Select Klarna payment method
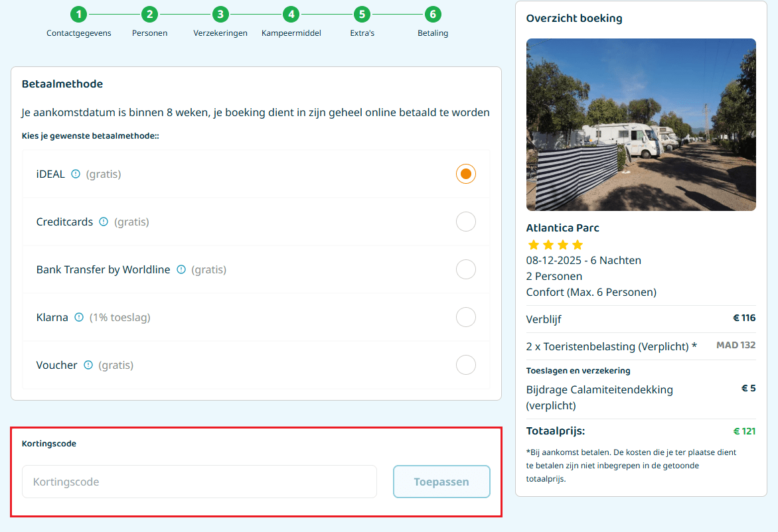This screenshot has height=532, width=778. click(x=466, y=317)
